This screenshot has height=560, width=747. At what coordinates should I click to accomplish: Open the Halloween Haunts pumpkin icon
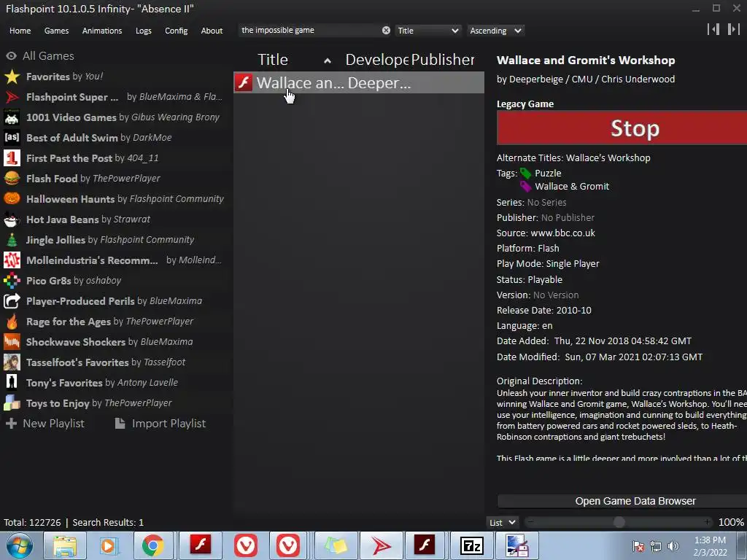pyautogui.click(x=12, y=199)
